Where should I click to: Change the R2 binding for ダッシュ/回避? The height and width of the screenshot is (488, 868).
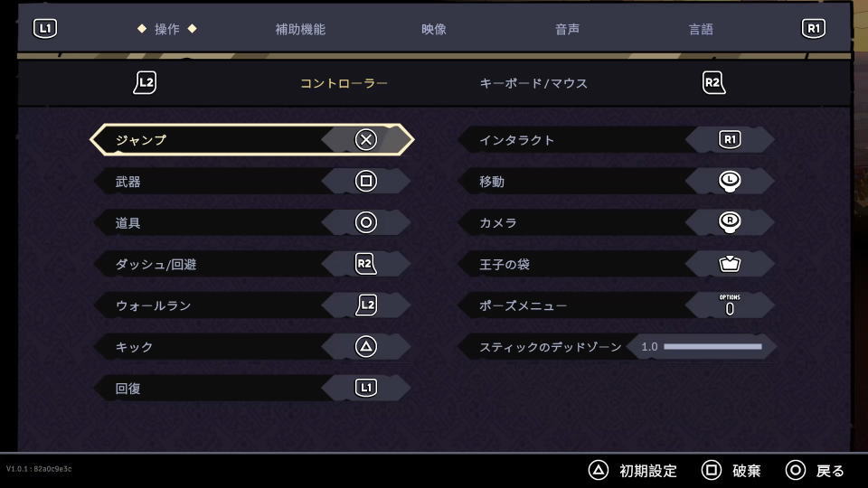[365, 264]
